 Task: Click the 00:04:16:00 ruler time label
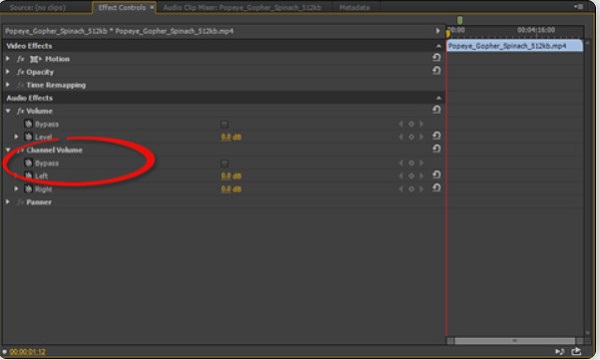[536, 29]
